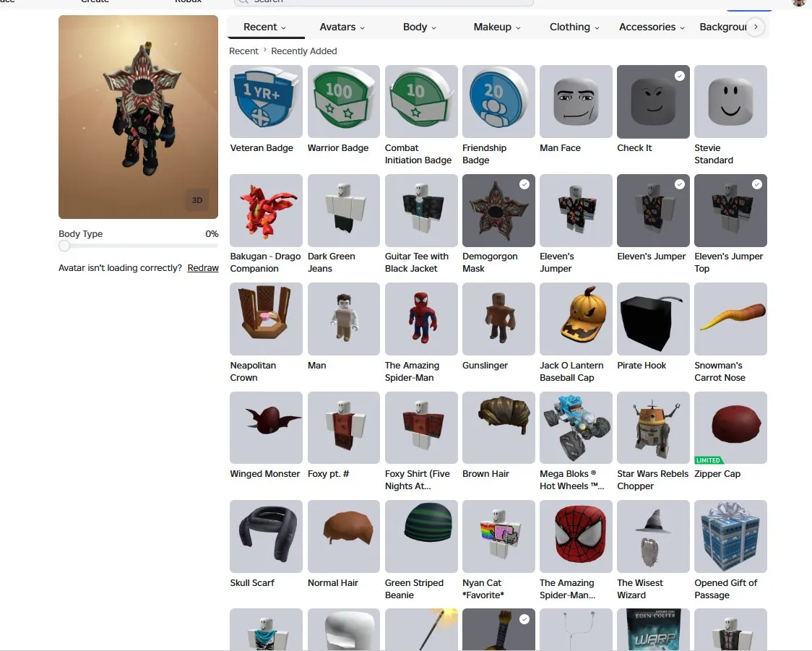
Task: Unequip the checked Eleven's Jumper
Action: pyautogui.click(x=653, y=210)
